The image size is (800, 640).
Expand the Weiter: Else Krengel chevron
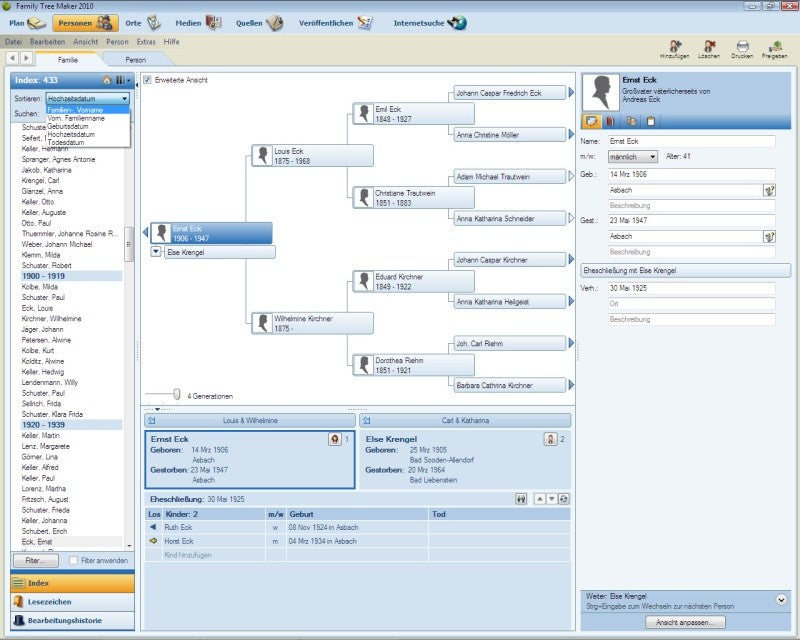click(x=781, y=600)
